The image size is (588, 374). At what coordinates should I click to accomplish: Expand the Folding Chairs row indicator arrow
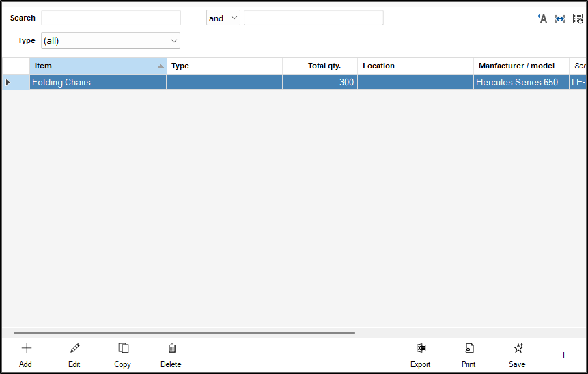(8, 83)
